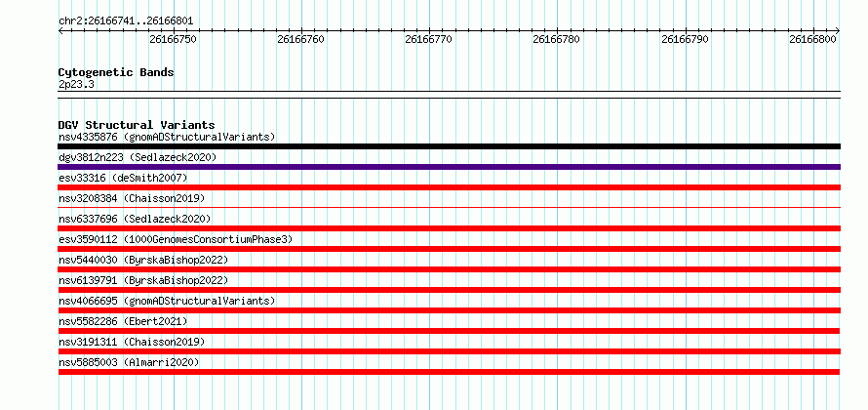
Task: Open the nsv6139791 ByrskaBishop2022 label
Action: [143, 280]
